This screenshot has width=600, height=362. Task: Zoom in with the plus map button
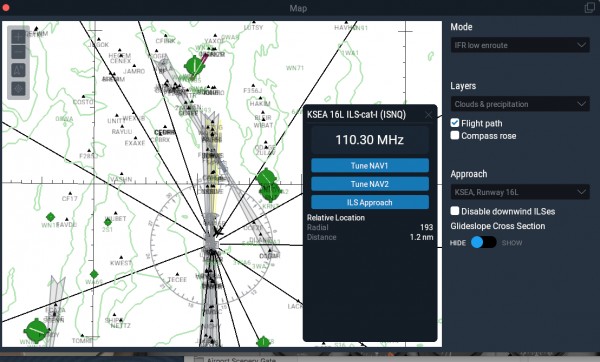point(18,38)
